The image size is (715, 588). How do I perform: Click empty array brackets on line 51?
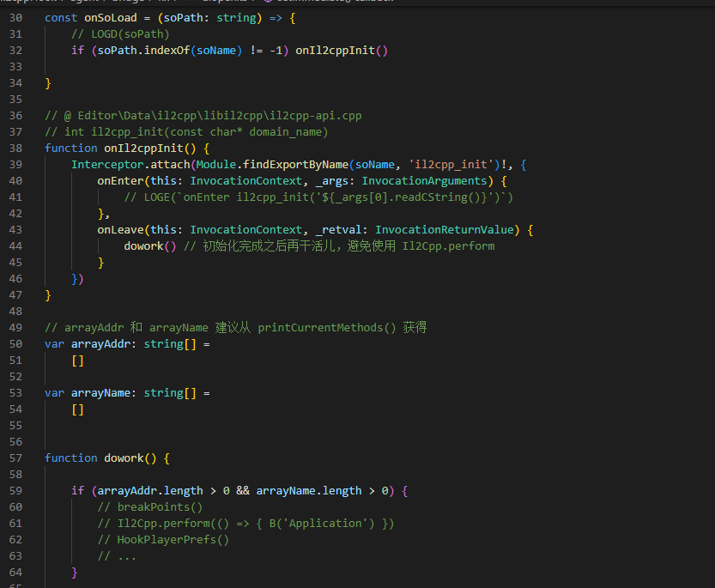coord(77,361)
